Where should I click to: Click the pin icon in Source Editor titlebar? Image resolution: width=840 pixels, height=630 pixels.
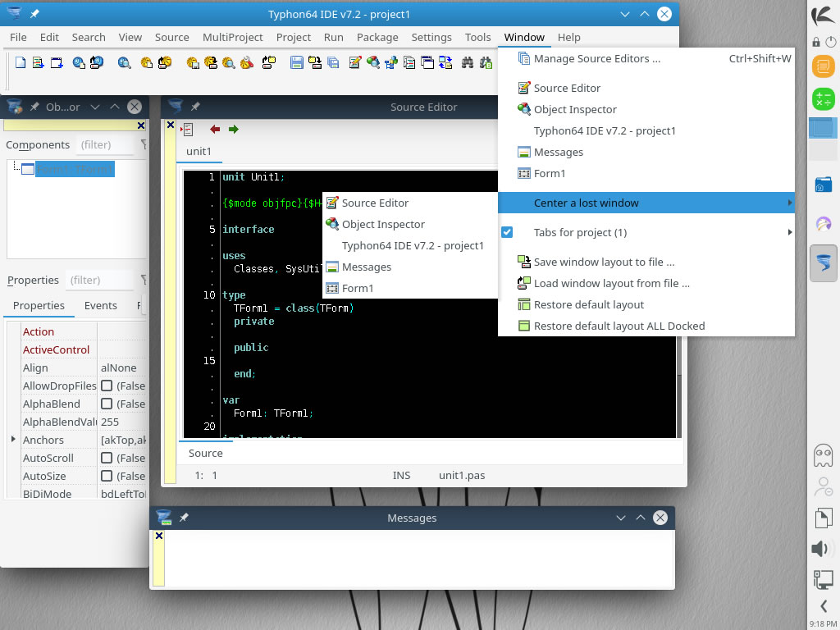pos(195,107)
